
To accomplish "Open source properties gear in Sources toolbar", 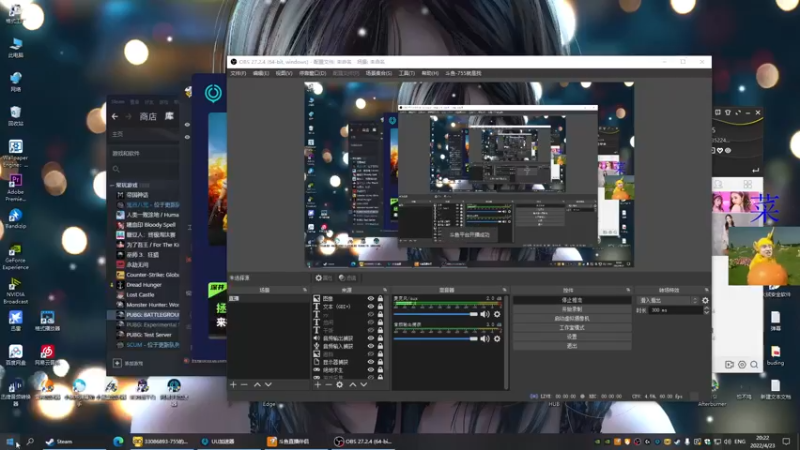I will pos(340,385).
